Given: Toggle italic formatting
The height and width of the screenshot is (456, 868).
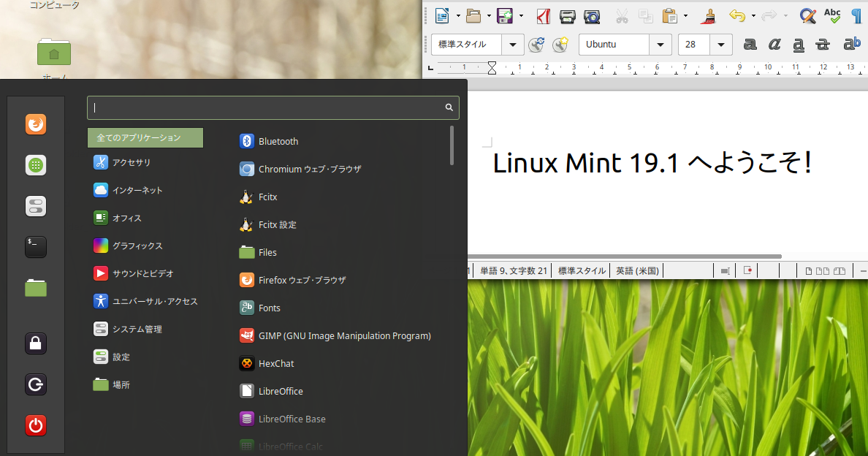Looking at the screenshot, I should coord(774,45).
